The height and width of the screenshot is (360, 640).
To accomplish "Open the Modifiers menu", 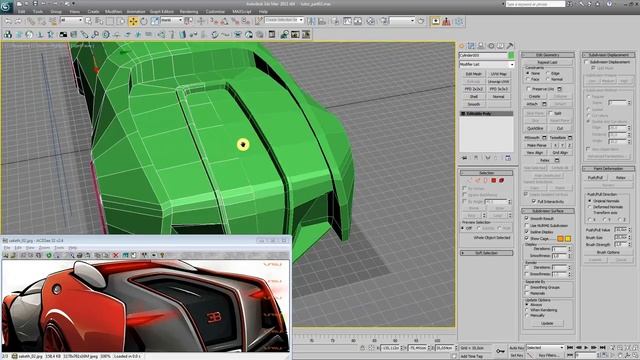I will point(113,11).
